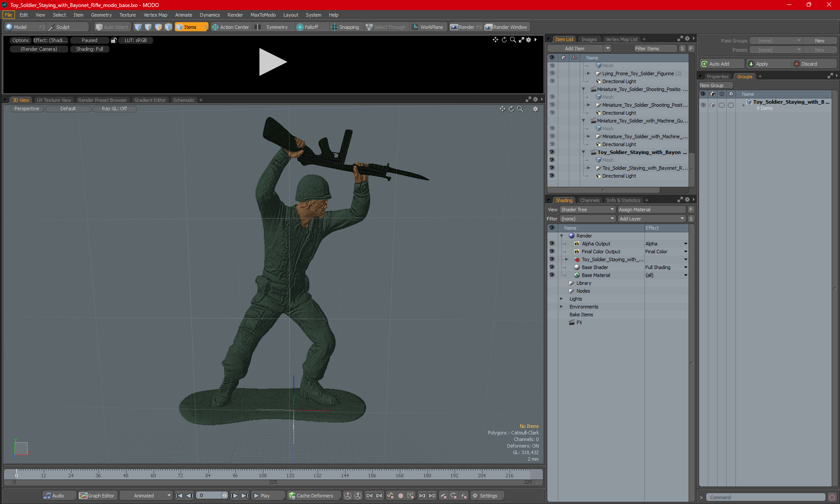The height and width of the screenshot is (504, 840).
Task: Open Pass Groups (none) dropdown
Action: pyautogui.click(x=776, y=41)
